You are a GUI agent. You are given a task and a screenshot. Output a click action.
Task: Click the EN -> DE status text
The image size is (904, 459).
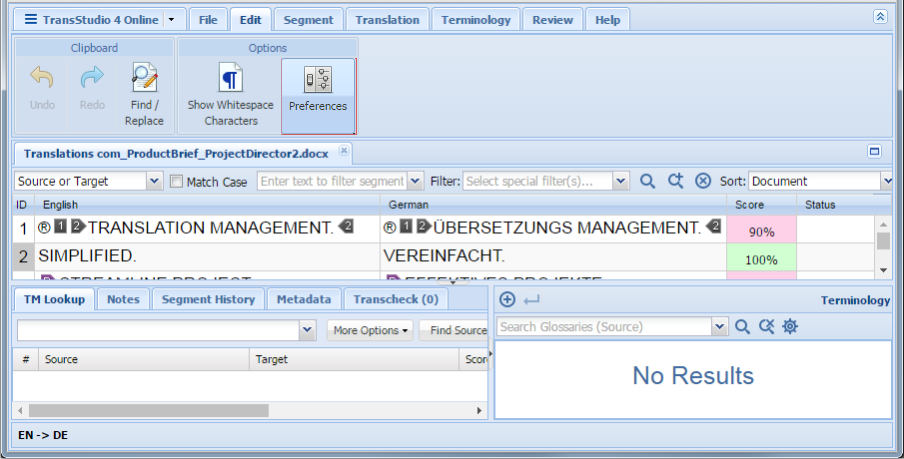pyautogui.click(x=43, y=435)
